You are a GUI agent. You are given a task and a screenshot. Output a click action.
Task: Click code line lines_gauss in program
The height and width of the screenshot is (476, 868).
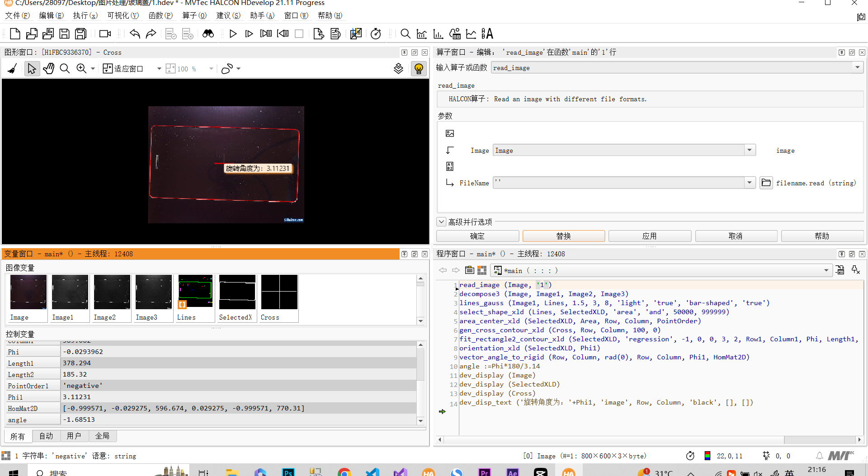[614, 303]
